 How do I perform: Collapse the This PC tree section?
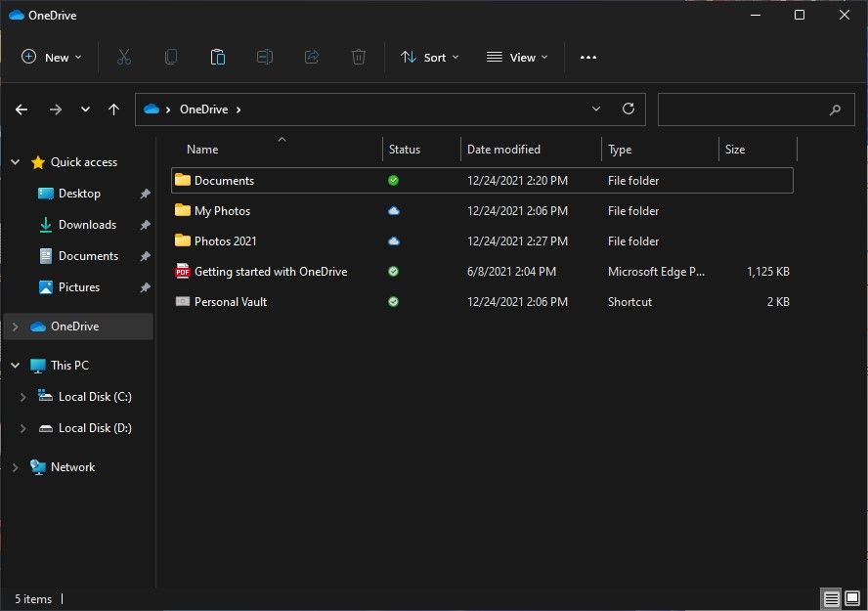coord(14,365)
